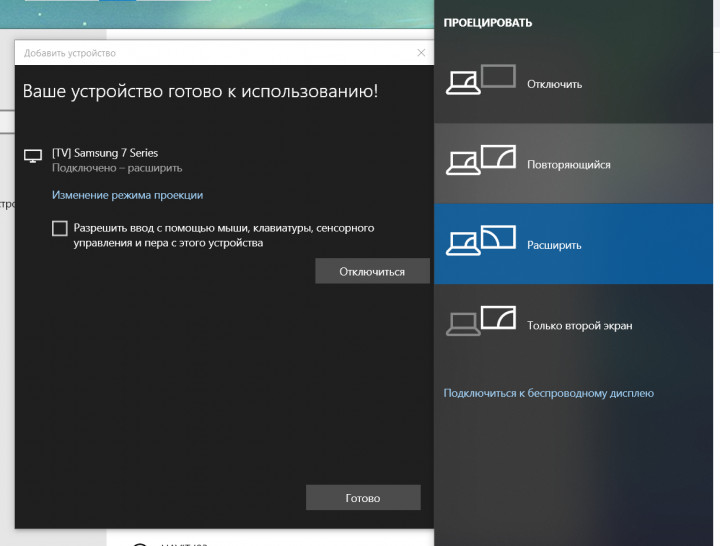Open the Изменение режима проекции link

click(127, 195)
